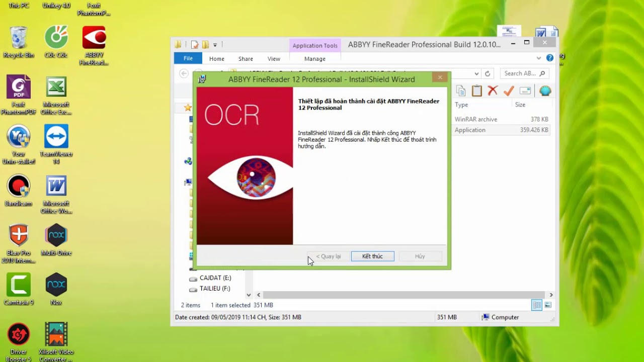
Task: Select the Bandicam desktop icon
Action: tap(19, 191)
